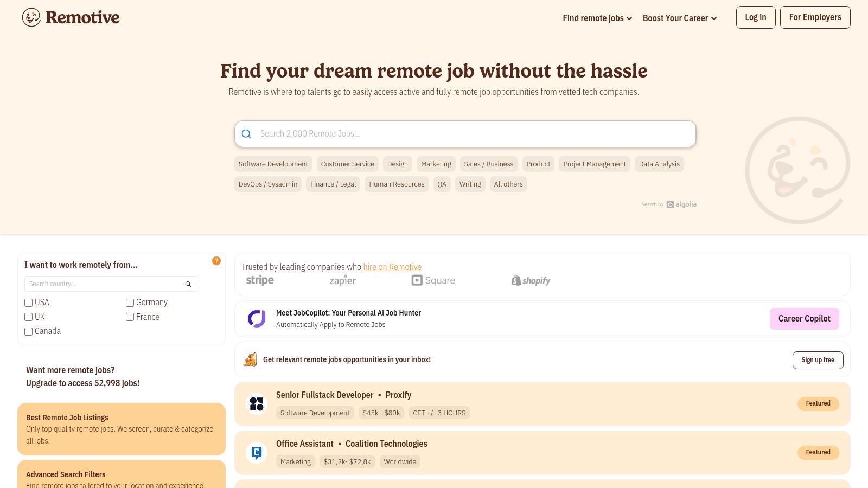Enable the Germany country filter
The image size is (868, 488).
pyautogui.click(x=130, y=303)
